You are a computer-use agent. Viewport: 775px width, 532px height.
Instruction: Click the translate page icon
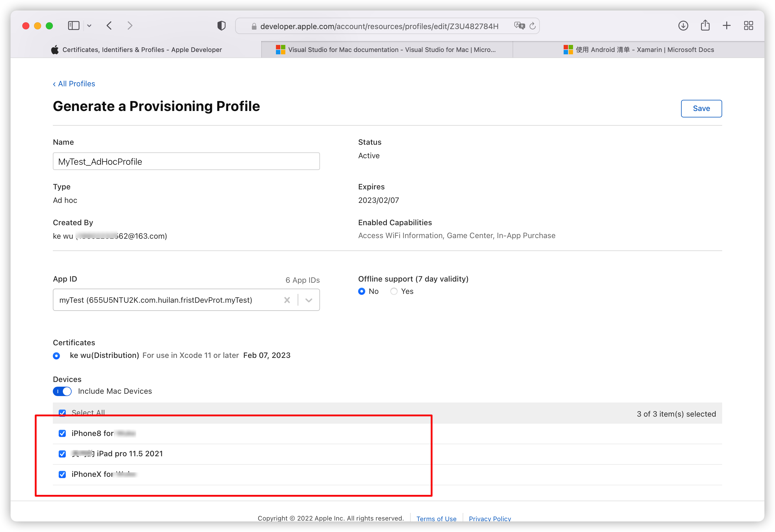519,26
